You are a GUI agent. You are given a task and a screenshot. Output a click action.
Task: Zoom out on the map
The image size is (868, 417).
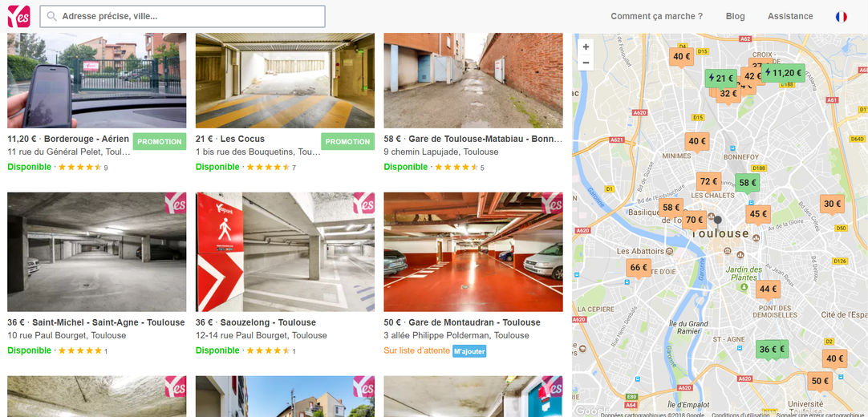(586, 63)
